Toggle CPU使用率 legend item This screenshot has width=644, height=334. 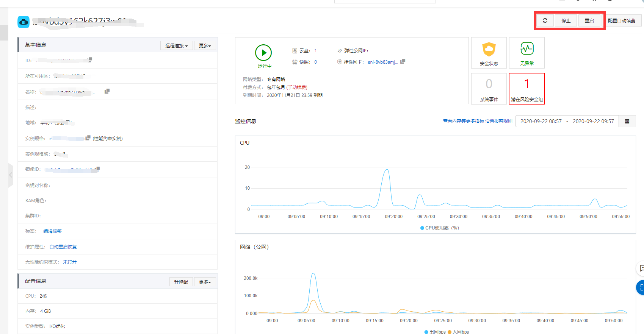click(440, 228)
